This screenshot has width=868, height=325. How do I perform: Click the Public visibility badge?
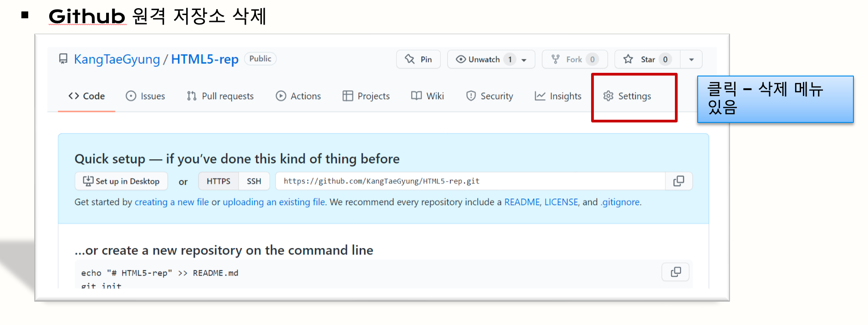point(260,59)
